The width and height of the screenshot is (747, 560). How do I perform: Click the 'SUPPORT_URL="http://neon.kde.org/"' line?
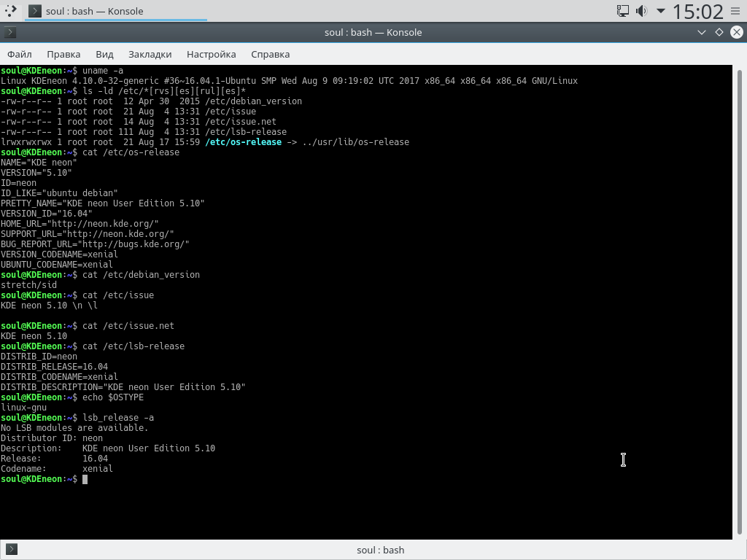click(x=88, y=234)
